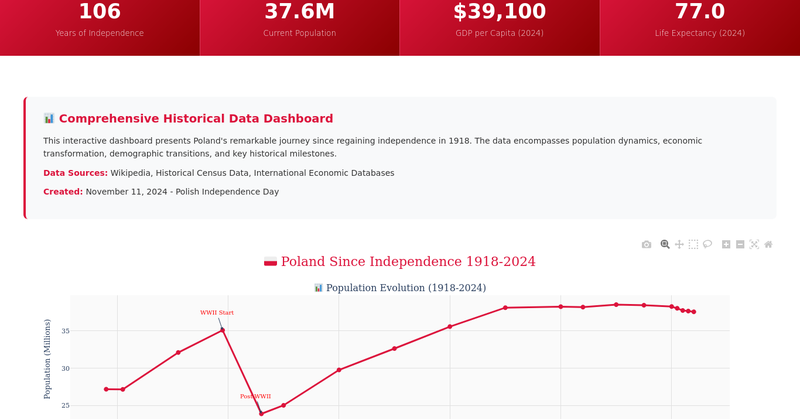Click the chart emoji beside Population Evolution title
Image resolution: width=800 pixels, height=419 pixels.
pos(318,288)
